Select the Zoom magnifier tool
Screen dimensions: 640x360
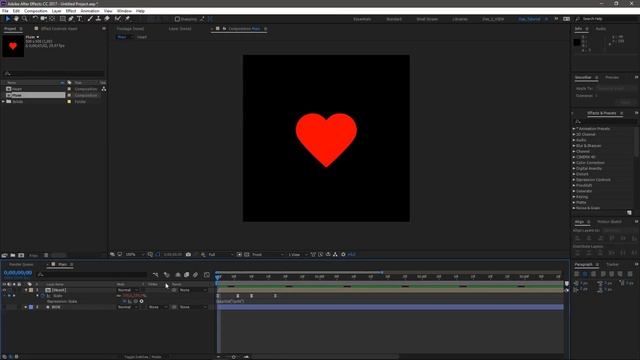pos(24,19)
